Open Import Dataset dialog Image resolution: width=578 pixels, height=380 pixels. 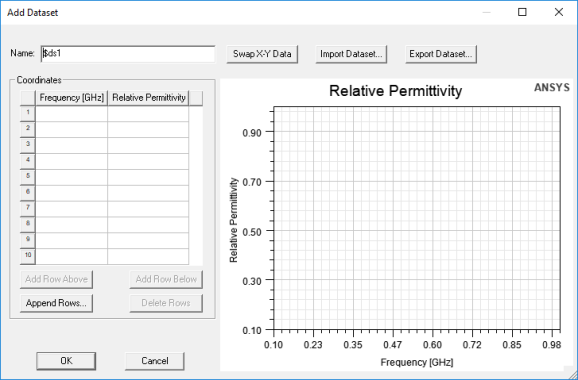click(x=351, y=54)
